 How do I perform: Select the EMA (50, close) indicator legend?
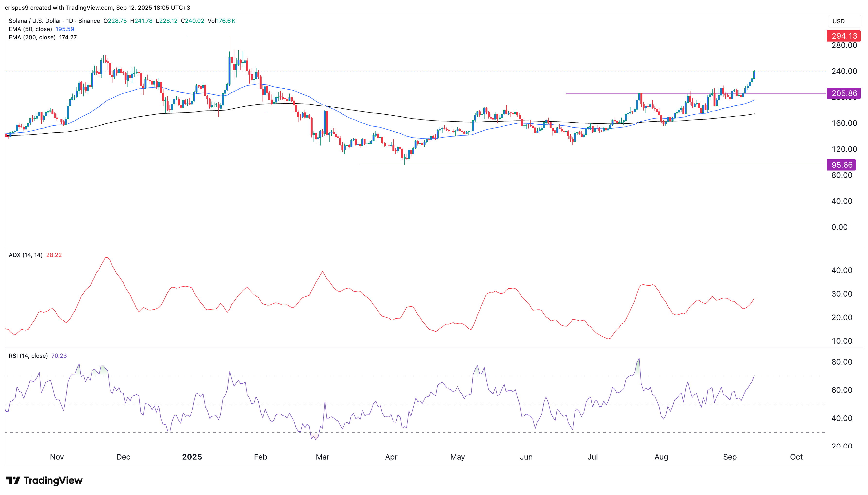click(30, 29)
